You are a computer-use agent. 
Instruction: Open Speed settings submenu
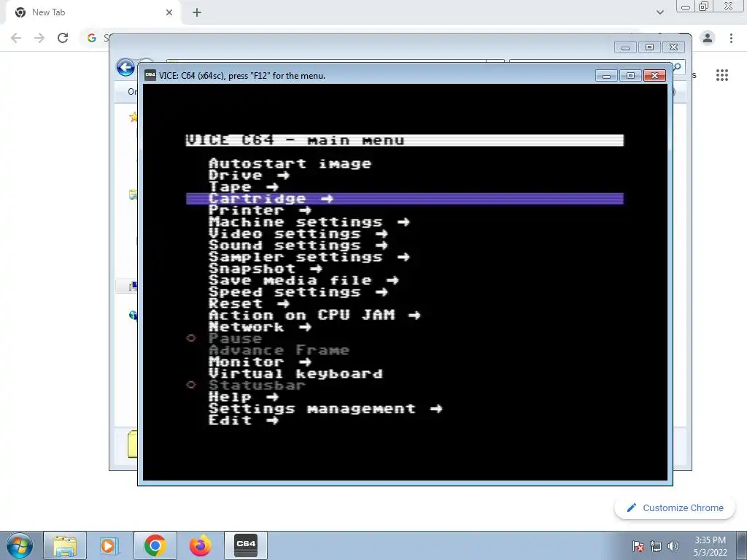(x=298, y=292)
